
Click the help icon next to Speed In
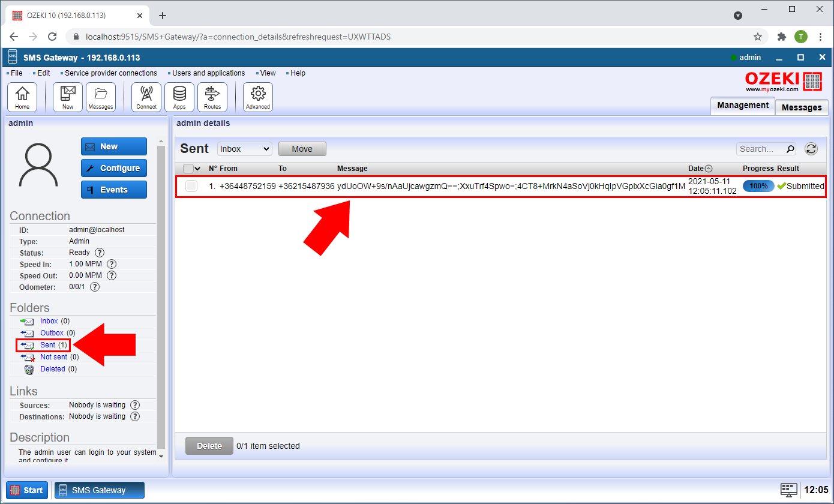pyautogui.click(x=111, y=264)
